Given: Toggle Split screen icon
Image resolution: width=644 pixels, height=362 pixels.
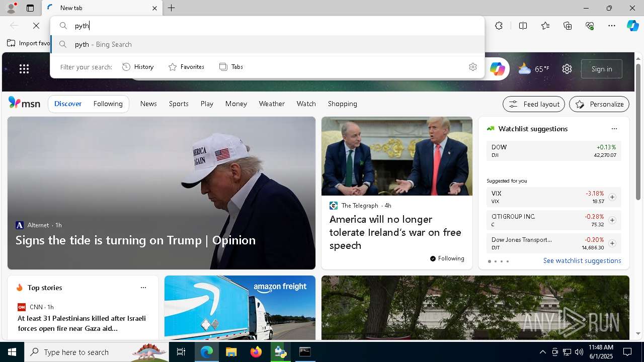Looking at the screenshot, I should coord(523,26).
